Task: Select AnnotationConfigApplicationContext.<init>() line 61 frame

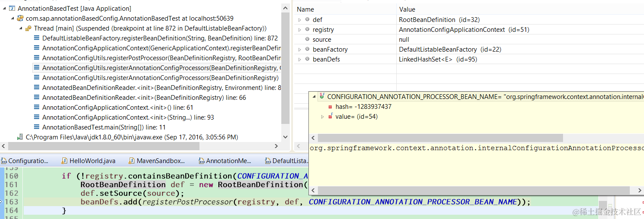Action: pyautogui.click(x=118, y=108)
